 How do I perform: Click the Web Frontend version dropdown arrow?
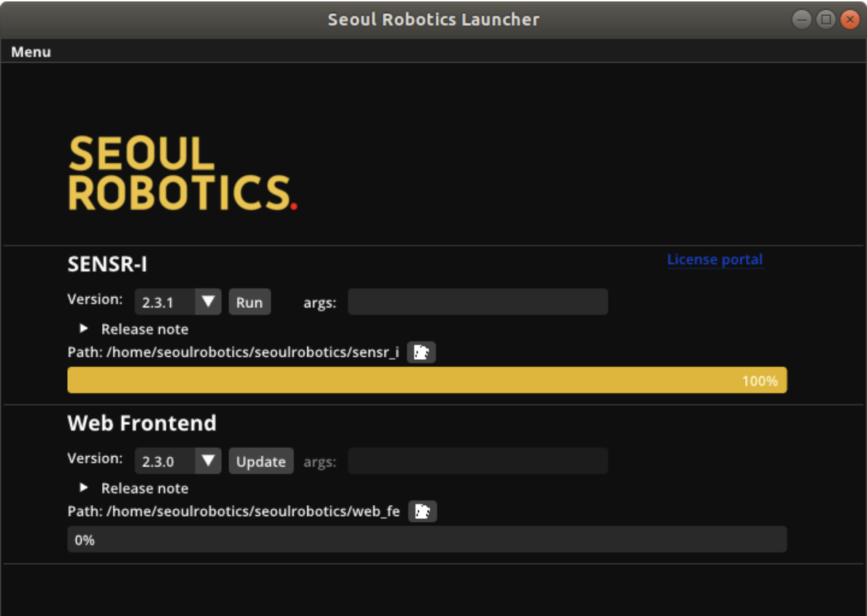tap(210, 460)
